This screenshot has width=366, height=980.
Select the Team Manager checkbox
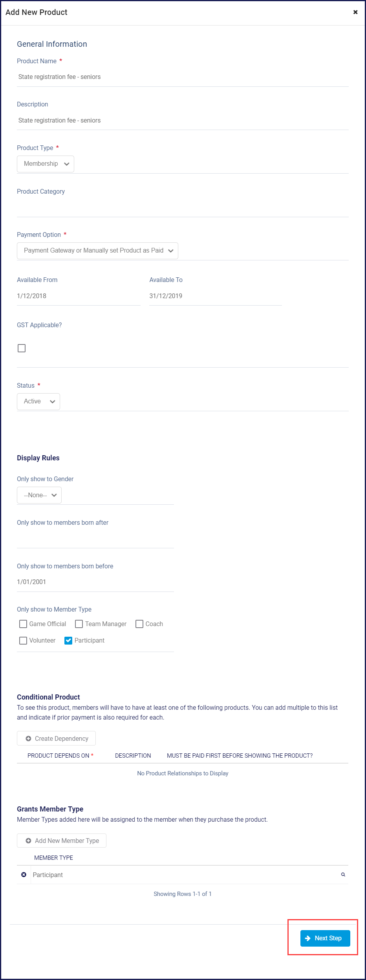pos(79,624)
